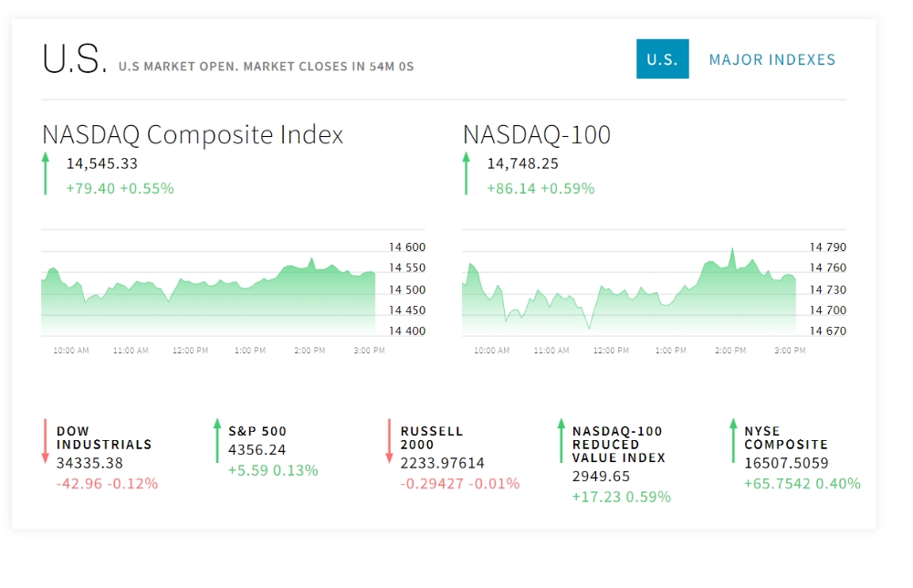Screen dimensions: 913x588
Task: Open the NYSE Composite index link
Action: click(x=786, y=437)
